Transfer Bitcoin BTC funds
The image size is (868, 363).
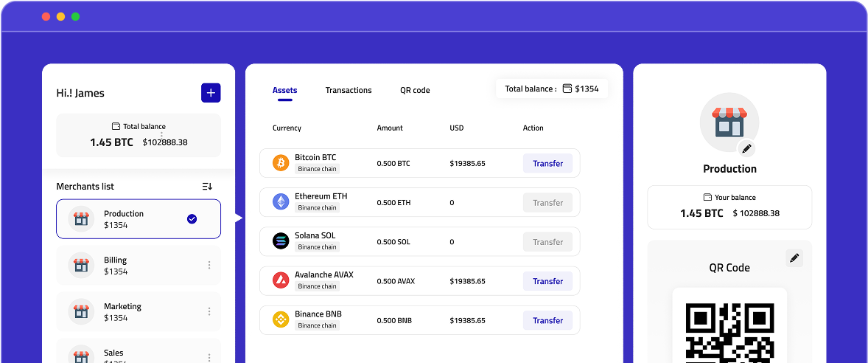pos(547,164)
